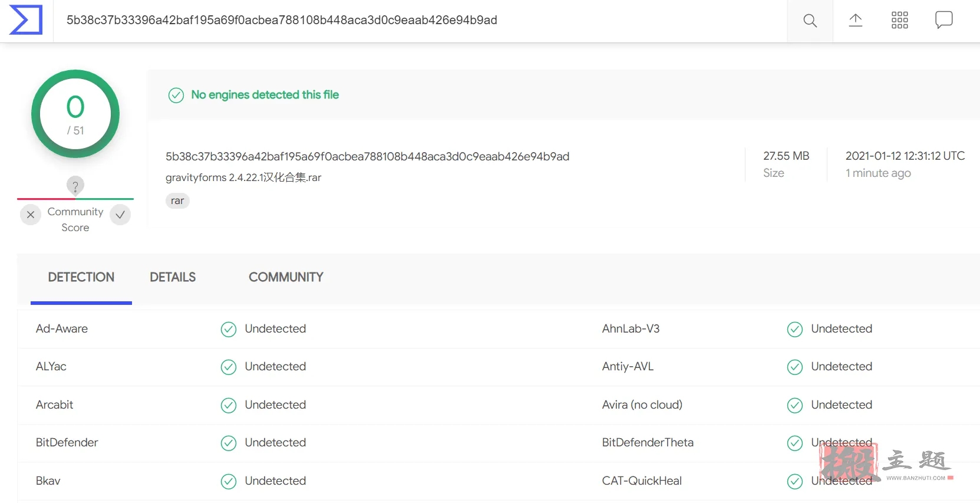
Task: Click the search magnifier icon
Action: pyautogui.click(x=810, y=21)
